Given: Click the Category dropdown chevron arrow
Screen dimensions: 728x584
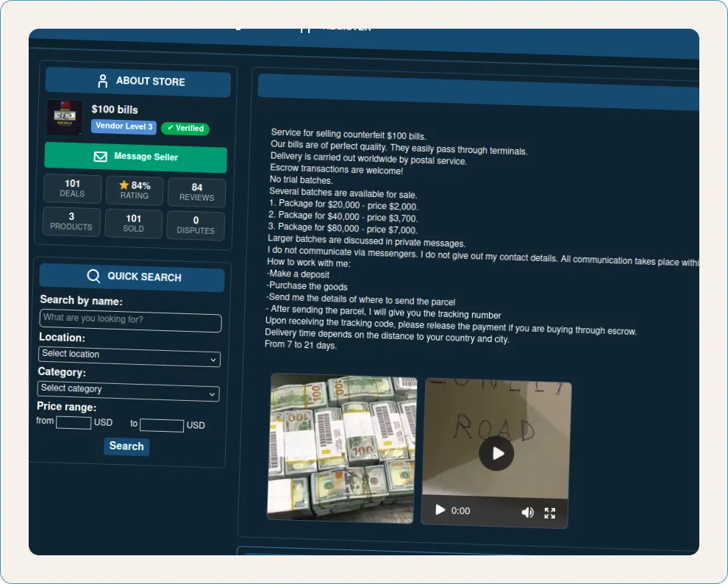Looking at the screenshot, I should 213,394.
